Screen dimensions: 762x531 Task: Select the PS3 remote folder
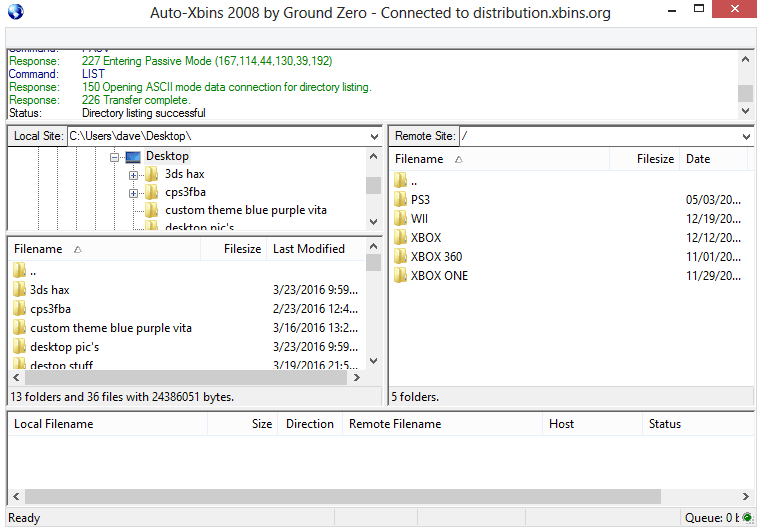[420, 200]
